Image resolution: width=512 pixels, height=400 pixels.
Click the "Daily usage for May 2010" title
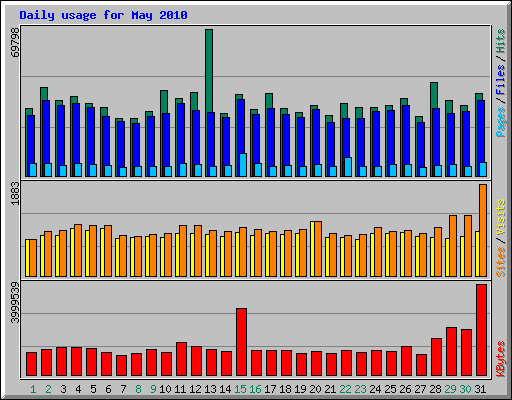[x=103, y=15]
